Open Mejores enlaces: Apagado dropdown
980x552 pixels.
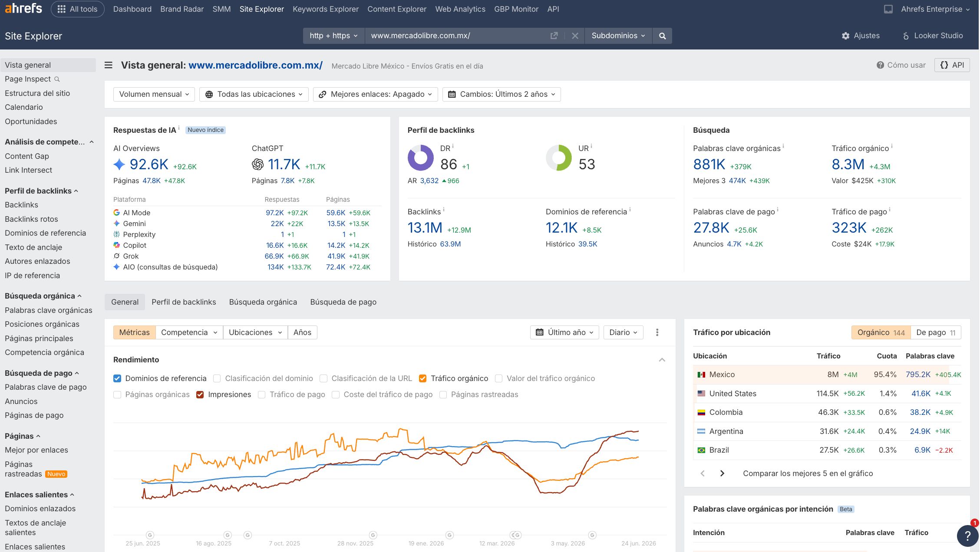point(375,94)
